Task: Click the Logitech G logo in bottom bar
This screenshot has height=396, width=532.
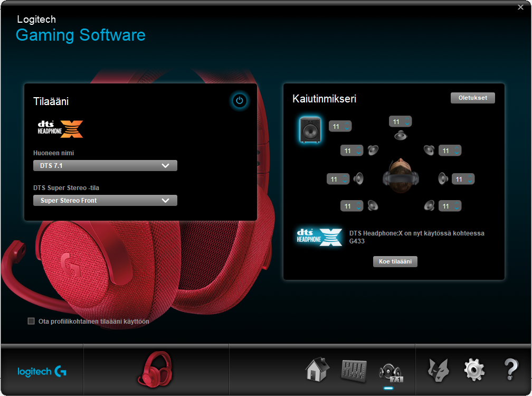Action: pos(42,371)
